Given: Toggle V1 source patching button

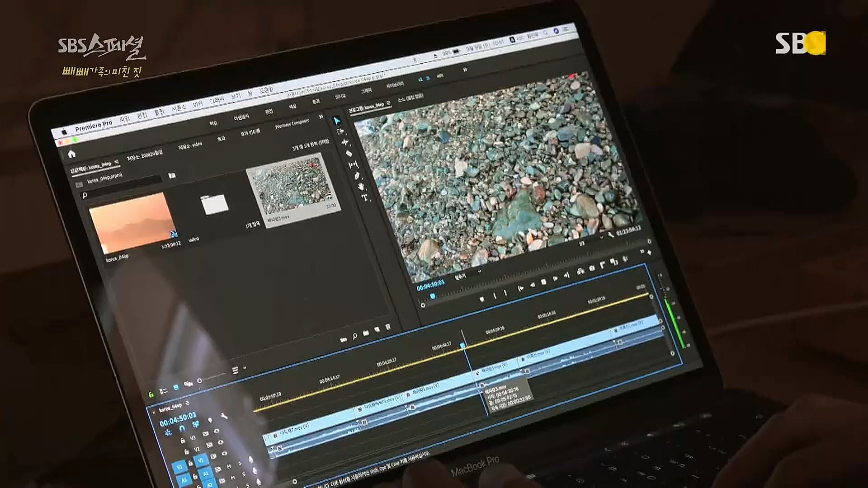Looking at the screenshot, I should (179, 468).
